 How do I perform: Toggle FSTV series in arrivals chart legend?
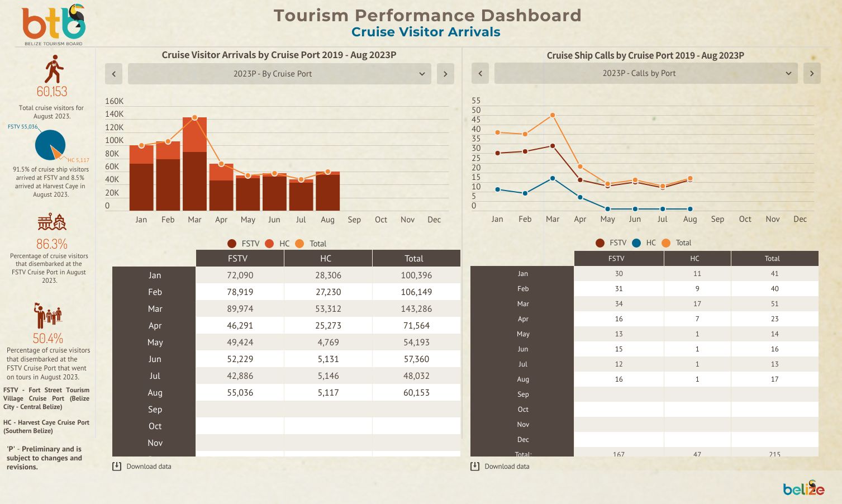click(244, 244)
